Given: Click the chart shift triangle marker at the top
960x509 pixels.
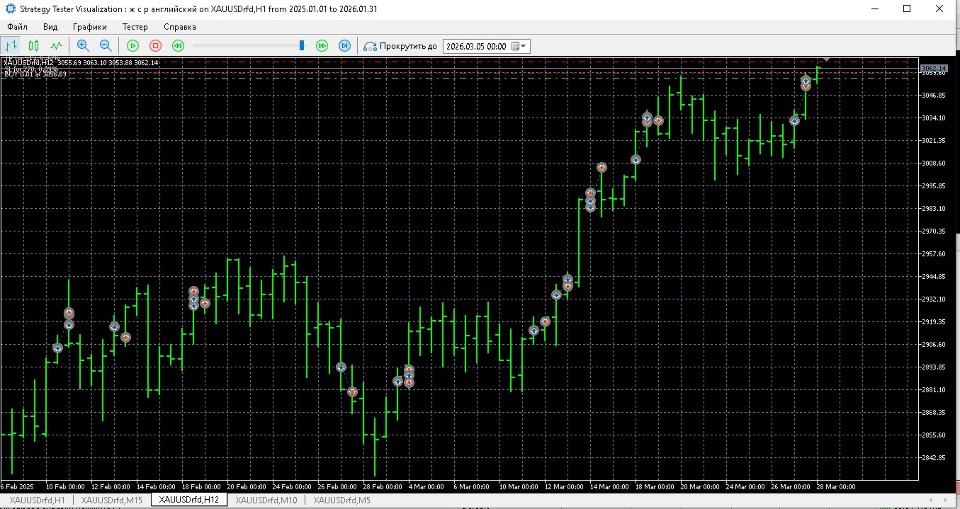Looking at the screenshot, I should tap(827, 60).
